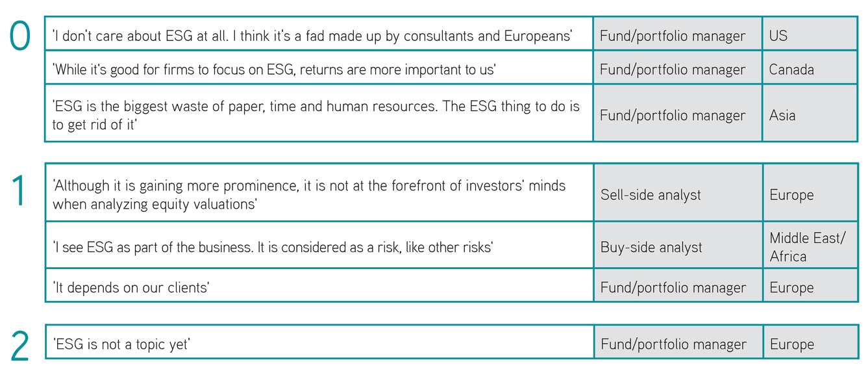868x375 pixels.
Task: Select the Canada region cell
Action: 810,69
